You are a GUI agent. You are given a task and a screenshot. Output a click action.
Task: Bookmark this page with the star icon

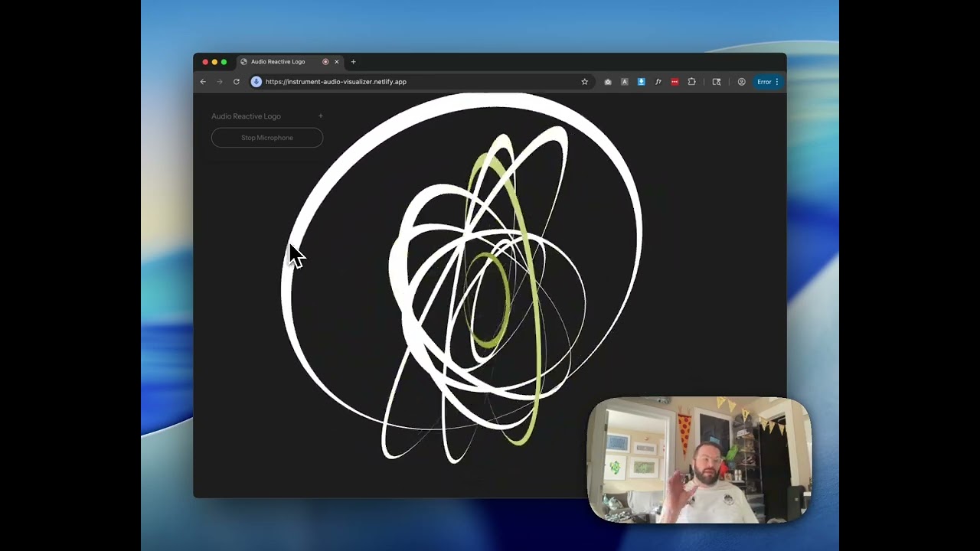584,82
